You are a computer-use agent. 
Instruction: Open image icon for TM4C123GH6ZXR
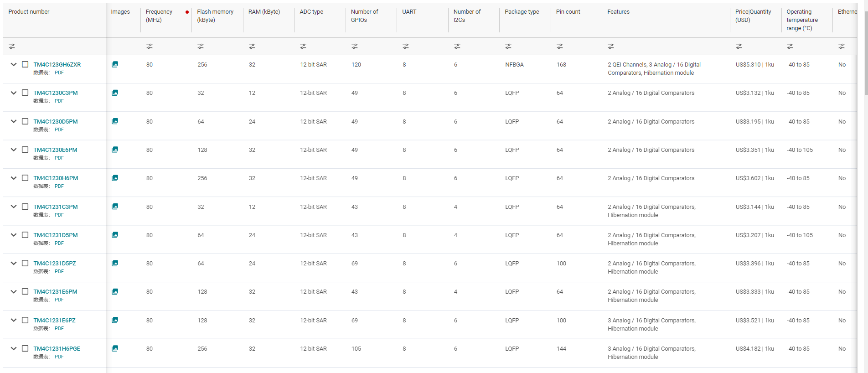[115, 65]
